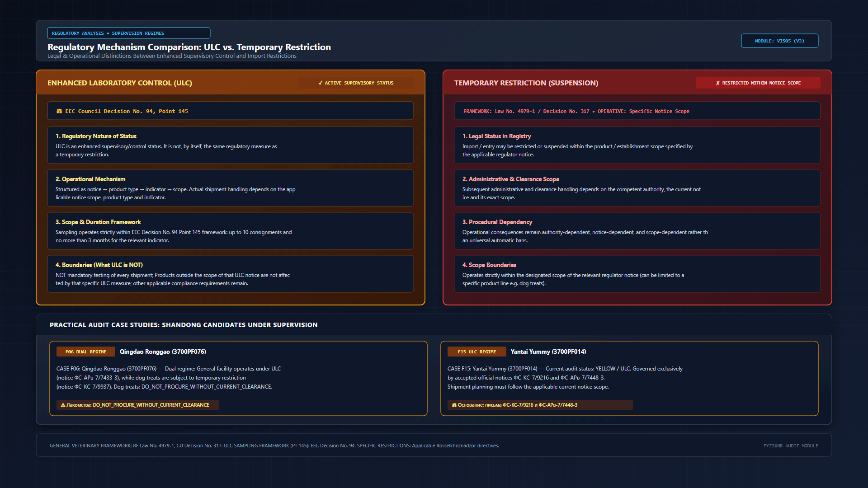Click the checkmark icon in Active Supervisory Status
The height and width of the screenshot is (488, 868).
point(321,83)
